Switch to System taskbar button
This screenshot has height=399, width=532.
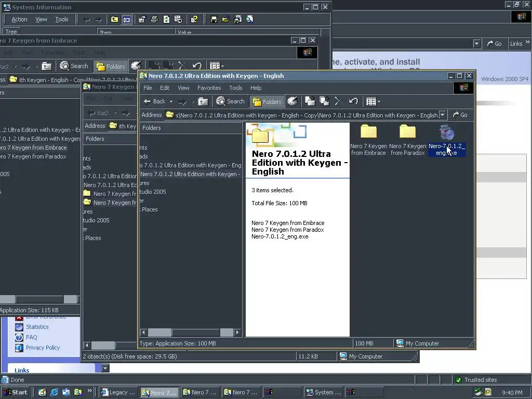tap(324, 392)
